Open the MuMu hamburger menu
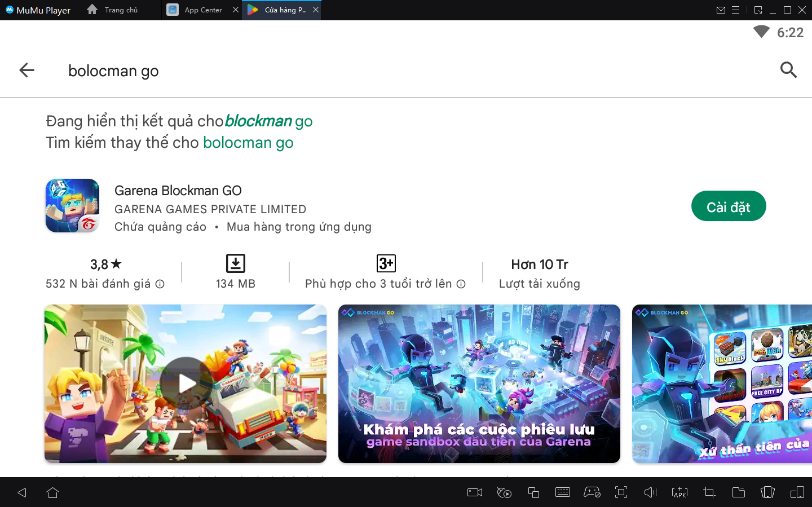This screenshot has width=812, height=507. coord(735,10)
